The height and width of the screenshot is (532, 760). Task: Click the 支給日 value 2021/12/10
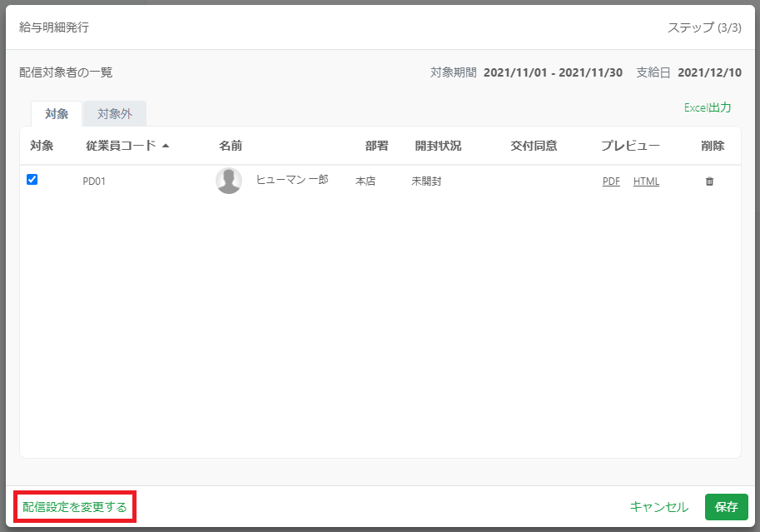pyautogui.click(x=709, y=72)
